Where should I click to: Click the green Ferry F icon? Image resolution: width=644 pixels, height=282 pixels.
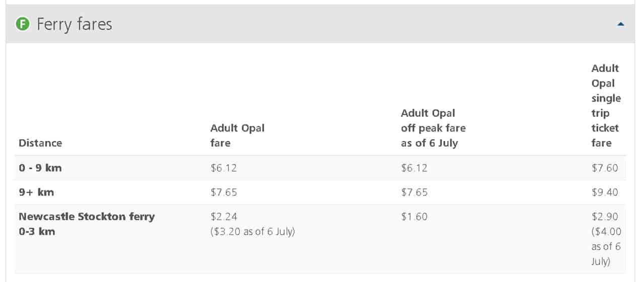pyautogui.click(x=23, y=24)
